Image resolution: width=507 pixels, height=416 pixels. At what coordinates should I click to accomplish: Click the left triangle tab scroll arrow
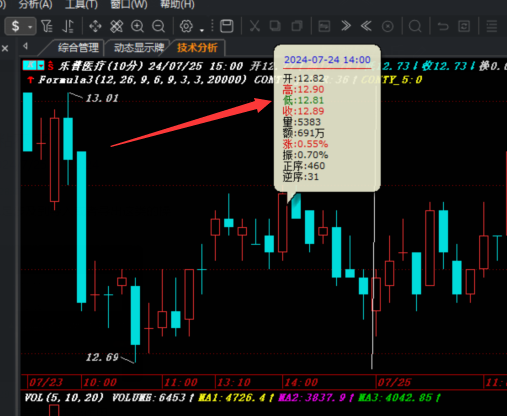pos(25,46)
